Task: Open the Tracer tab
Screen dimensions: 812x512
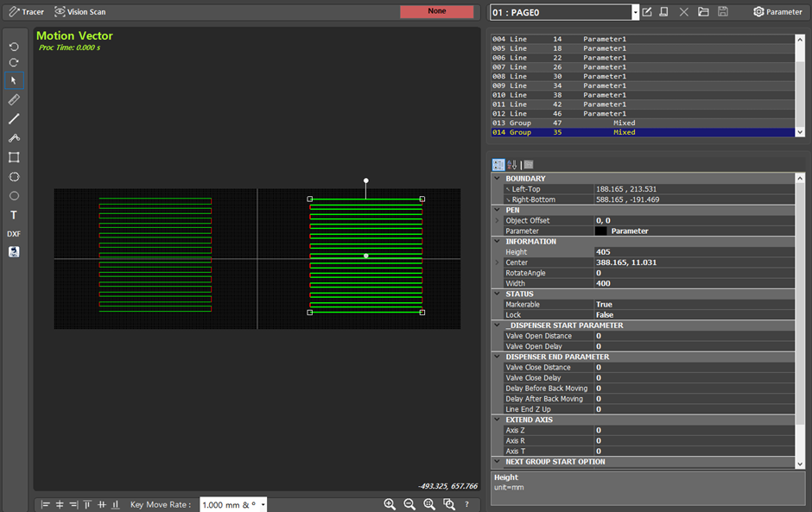Action: click(26, 12)
